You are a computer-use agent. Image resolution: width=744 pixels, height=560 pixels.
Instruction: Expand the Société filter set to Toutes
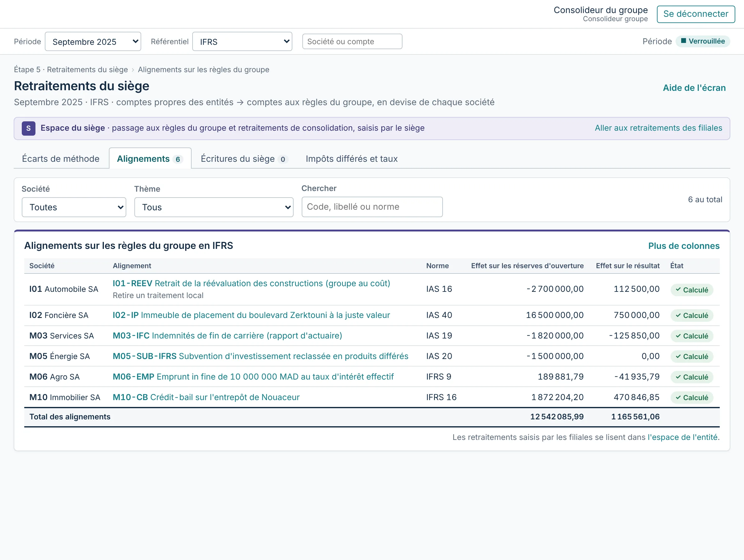click(x=74, y=207)
